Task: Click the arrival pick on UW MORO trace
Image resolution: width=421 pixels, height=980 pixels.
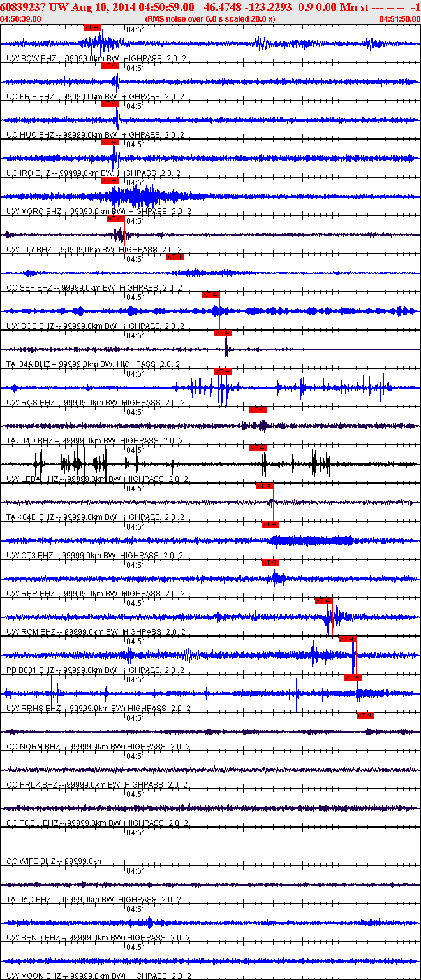Action: [110, 180]
